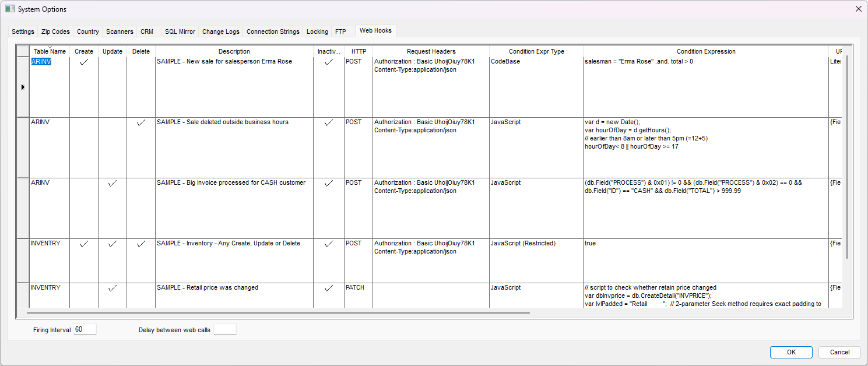The height and width of the screenshot is (366, 868).
Task: Click the System Options window icon
Action: pos(9,9)
